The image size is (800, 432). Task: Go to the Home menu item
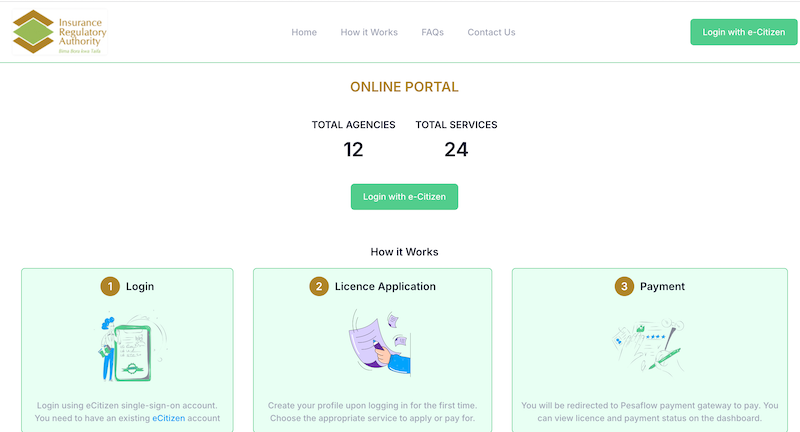[x=304, y=32]
